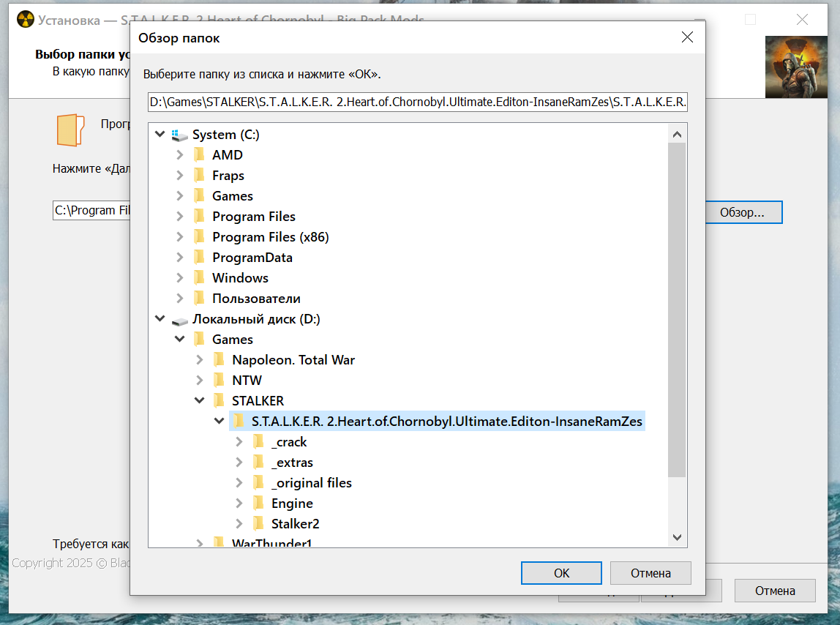Click the large folder icon in installer window

pyautogui.click(x=71, y=130)
